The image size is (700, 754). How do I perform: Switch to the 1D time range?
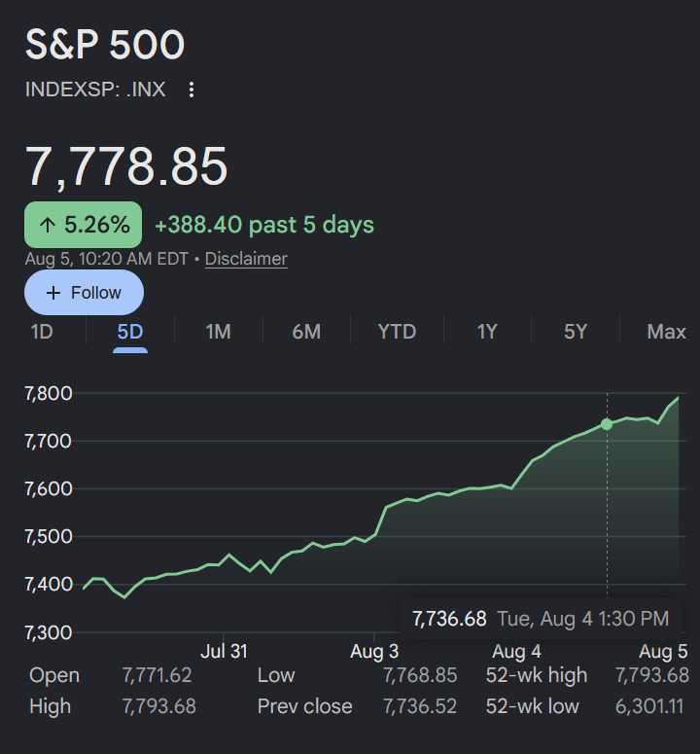point(42,332)
